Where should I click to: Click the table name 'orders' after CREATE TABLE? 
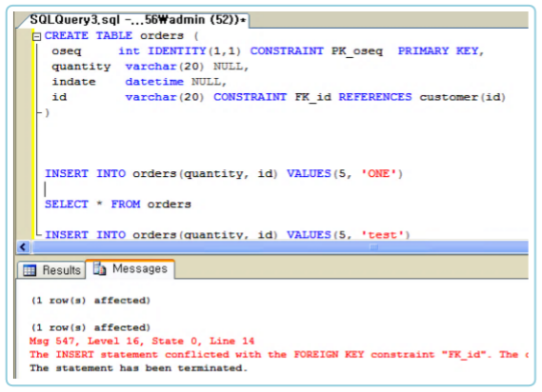click(162, 35)
